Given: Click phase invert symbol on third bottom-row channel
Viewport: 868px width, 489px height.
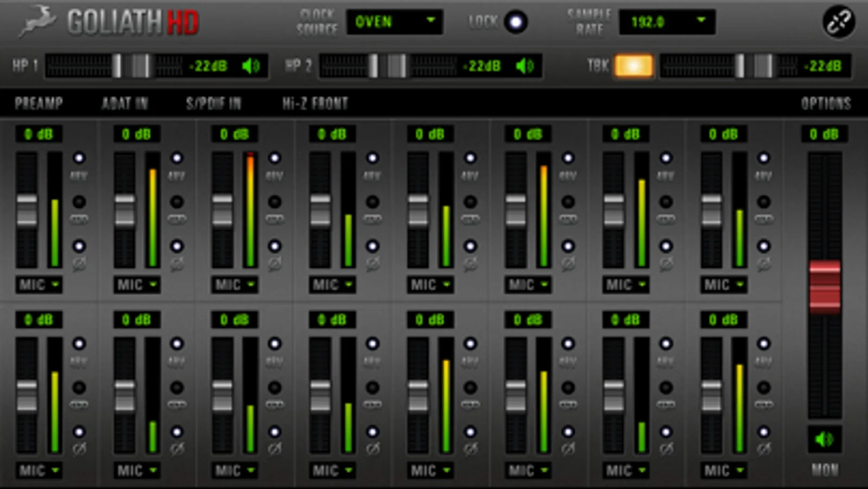Looking at the screenshot, I should pyautogui.click(x=275, y=449).
